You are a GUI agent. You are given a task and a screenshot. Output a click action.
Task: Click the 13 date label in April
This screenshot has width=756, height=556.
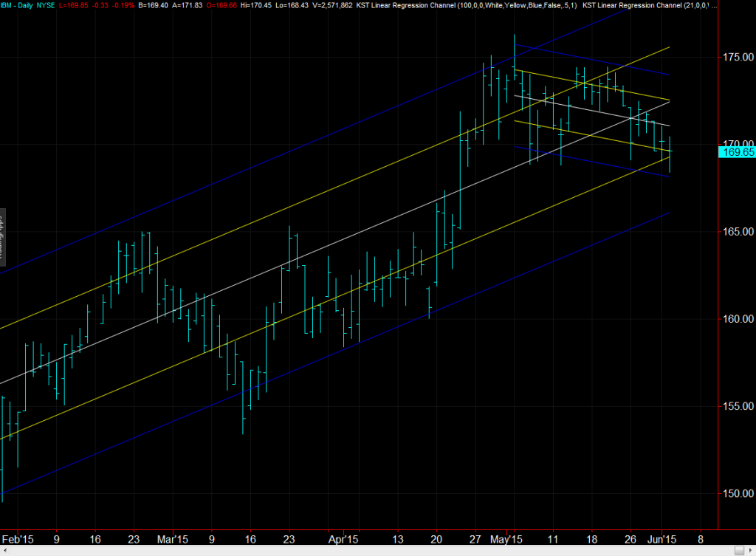pyautogui.click(x=398, y=539)
